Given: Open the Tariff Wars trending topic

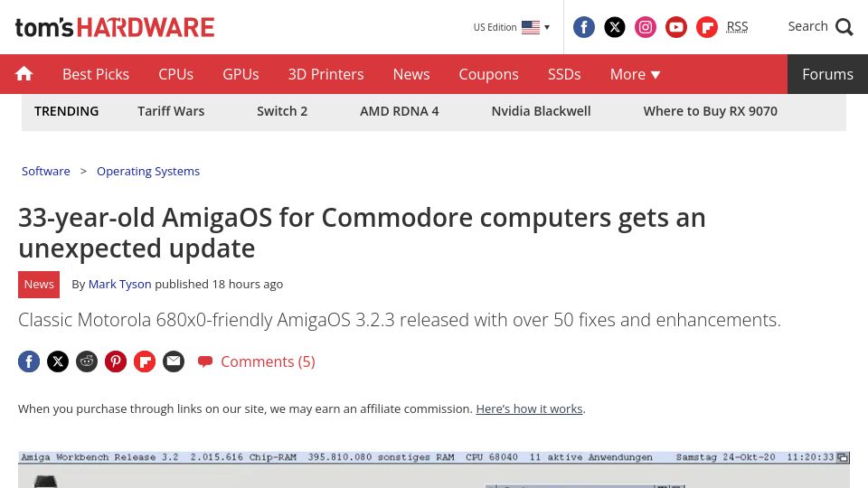Looking at the screenshot, I should pyautogui.click(x=171, y=111).
